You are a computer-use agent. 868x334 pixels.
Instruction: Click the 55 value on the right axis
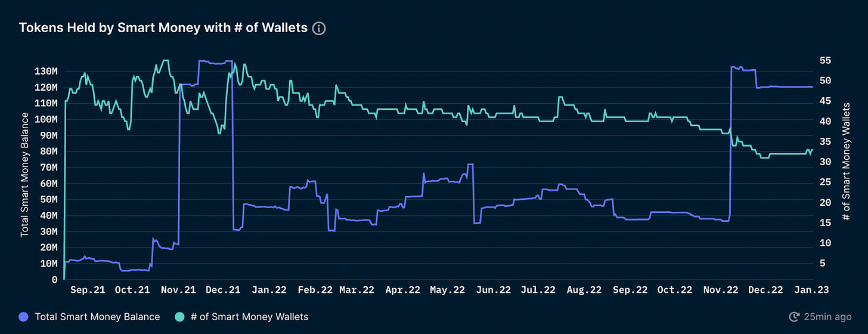click(x=826, y=61)
